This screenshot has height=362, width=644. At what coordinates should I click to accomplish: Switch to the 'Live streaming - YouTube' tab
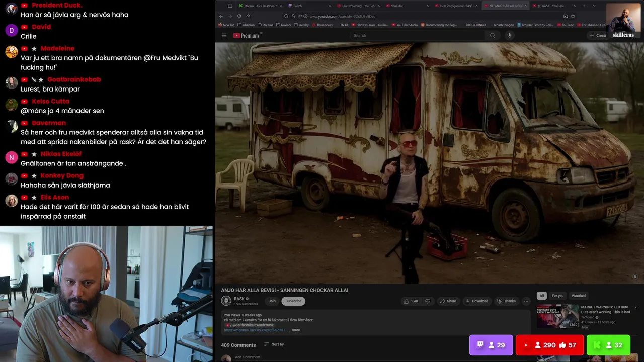(x=358, y=6)
